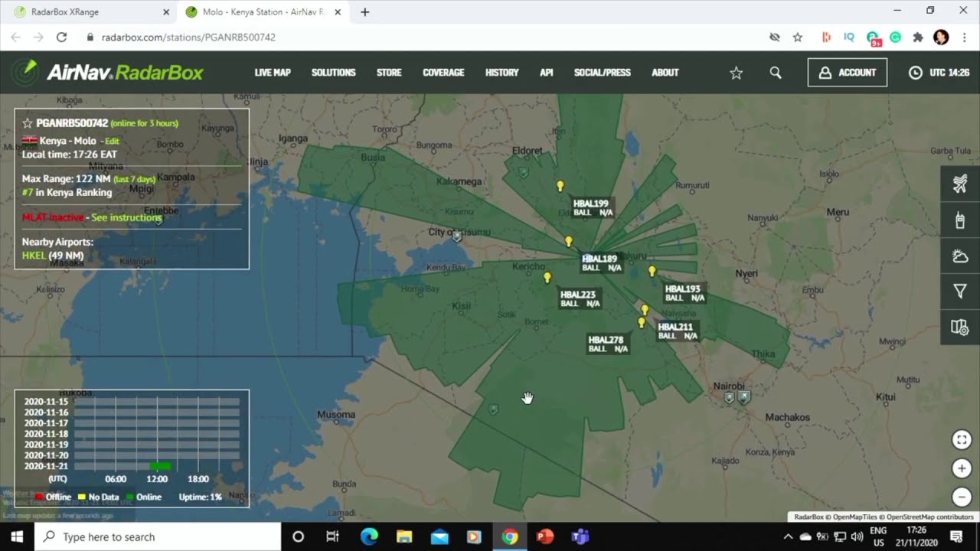Select HBAL211 balloon label
Image resolution: width=980 pixels, height=551 pixels.
tap(678, 331)
